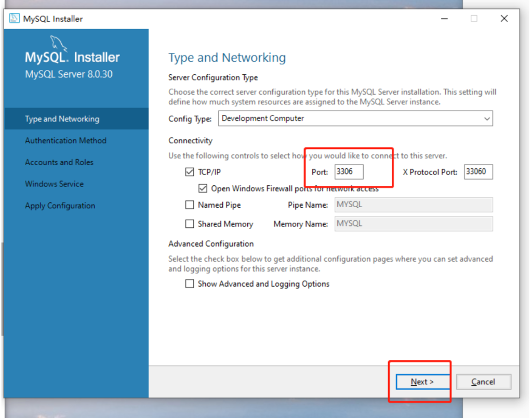Toggle the TCP/IP checkbox
Screen dimensions: 532x418
(190, 172)
